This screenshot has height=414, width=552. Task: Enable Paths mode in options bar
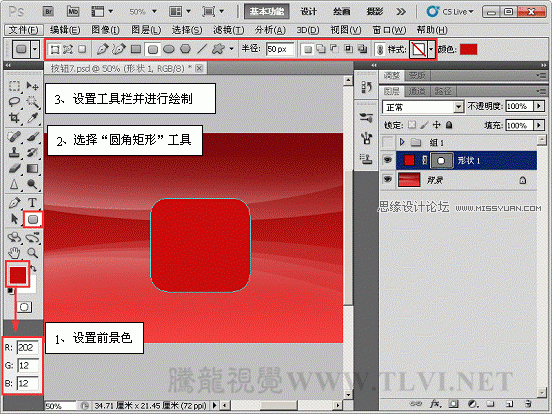click(68, 49)
